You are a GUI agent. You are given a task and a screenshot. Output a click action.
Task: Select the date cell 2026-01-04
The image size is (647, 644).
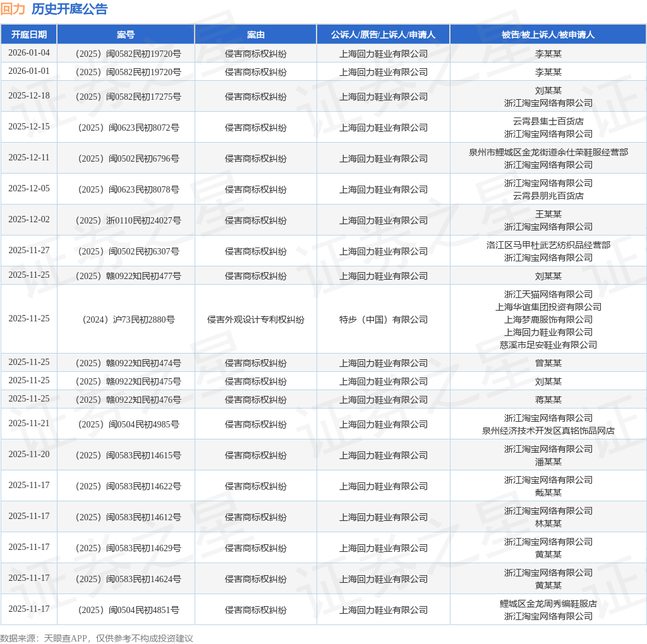[x=29, y=53]
